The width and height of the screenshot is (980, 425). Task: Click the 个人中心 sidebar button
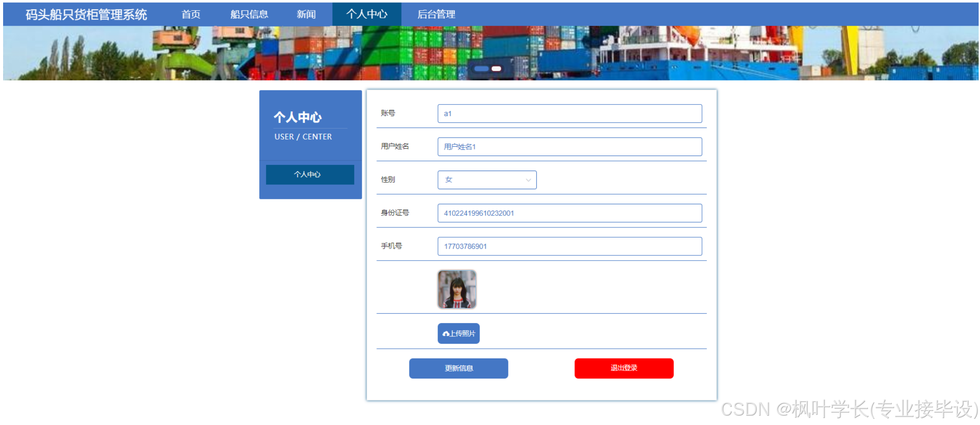[x=310, y=175]
